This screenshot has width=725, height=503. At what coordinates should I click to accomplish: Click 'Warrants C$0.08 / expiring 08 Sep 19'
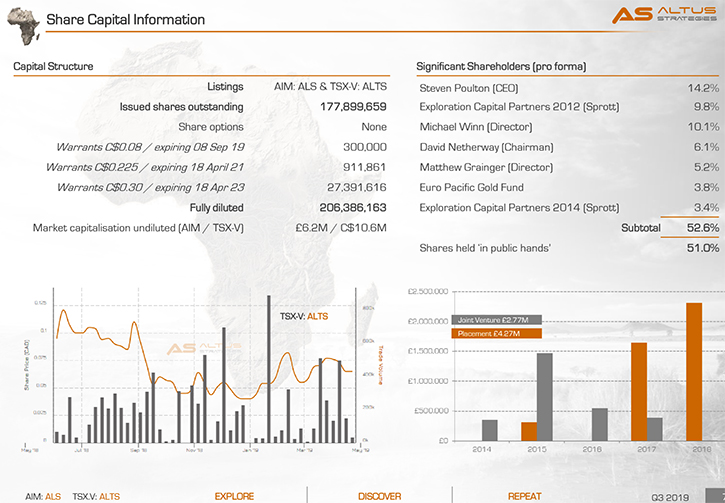(150, 147)
